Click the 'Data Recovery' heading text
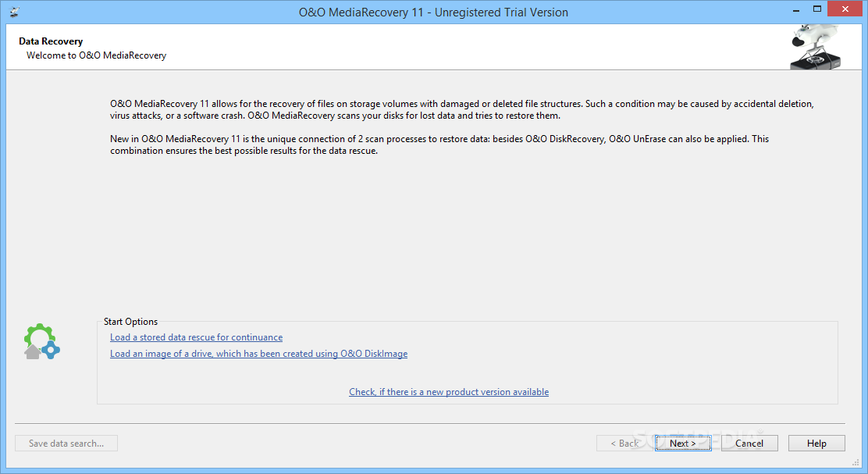The width and height of the screenshot is (868, 474). tap(51, 41)
